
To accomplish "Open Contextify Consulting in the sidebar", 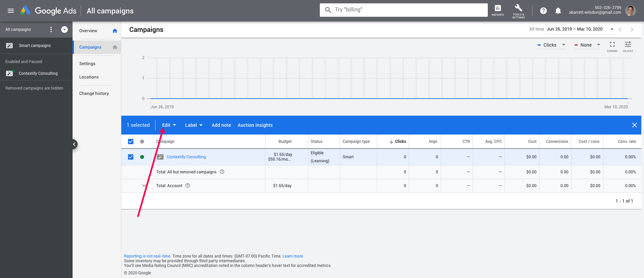I will click(x=38, y=73).
